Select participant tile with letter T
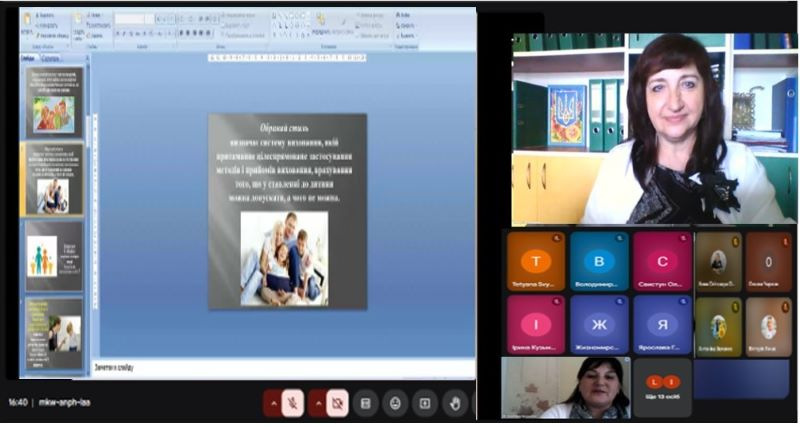 point(536,262)
